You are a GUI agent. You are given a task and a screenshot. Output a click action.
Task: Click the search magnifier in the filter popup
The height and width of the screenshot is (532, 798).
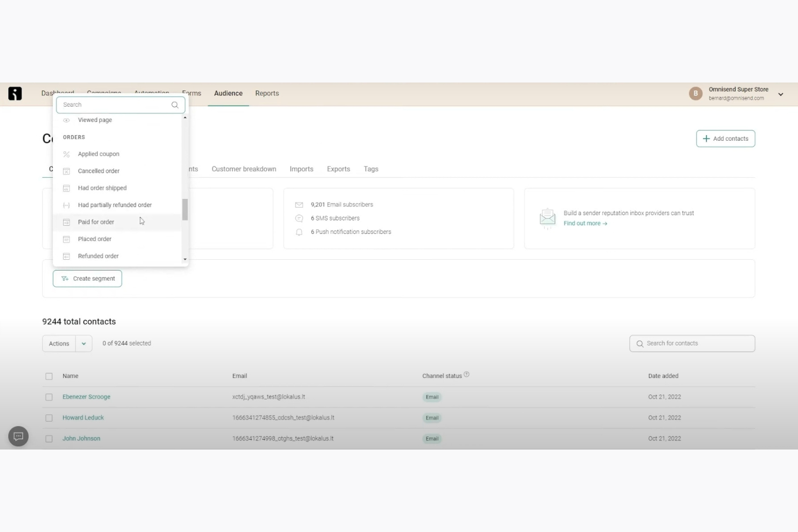tap(175, 105)
